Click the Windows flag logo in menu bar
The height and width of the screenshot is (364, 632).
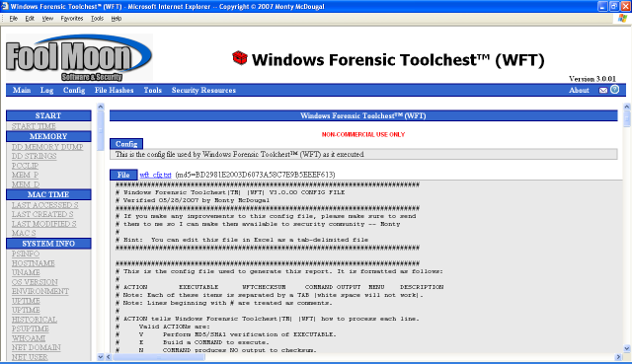(x=623, y=19)
